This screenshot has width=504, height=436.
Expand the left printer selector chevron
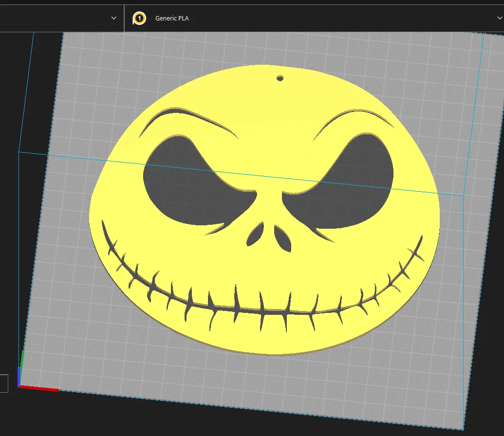click(x=114, y=18)
